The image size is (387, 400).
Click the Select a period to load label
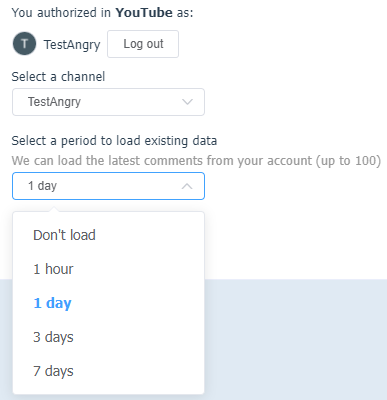coord(114,141)
